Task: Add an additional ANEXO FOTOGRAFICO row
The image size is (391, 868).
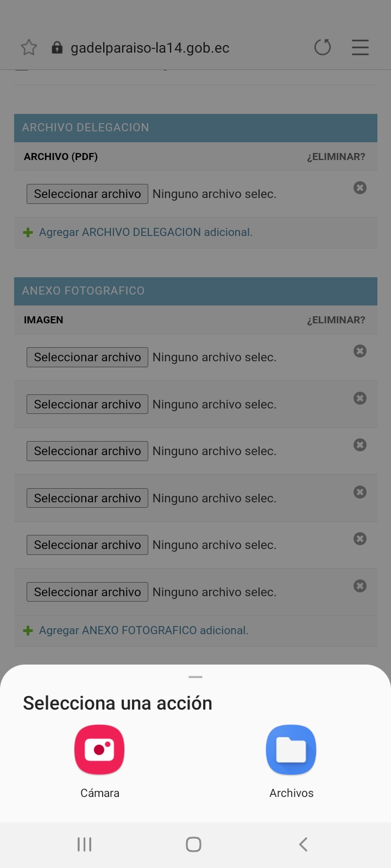Action: coord(143,630)
